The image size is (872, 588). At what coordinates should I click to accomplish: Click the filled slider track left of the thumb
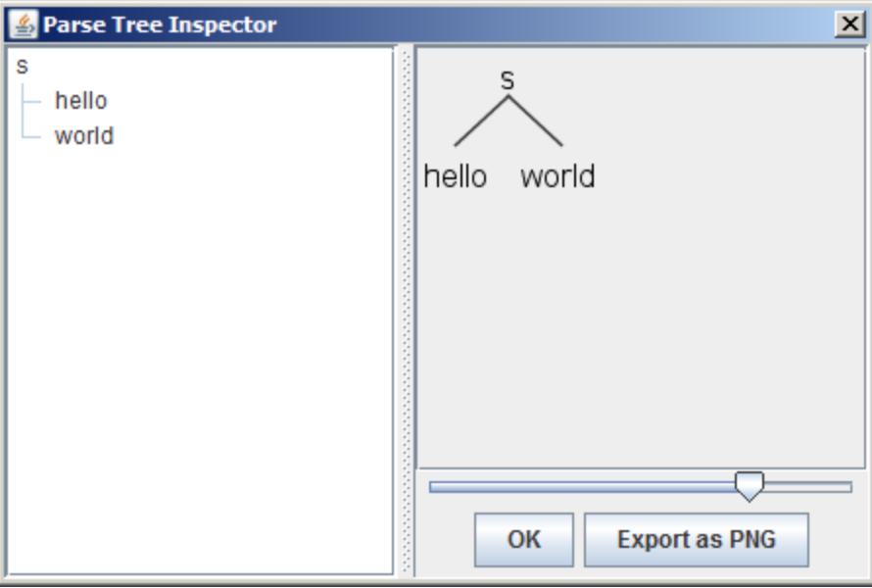[x=582, y=487]
